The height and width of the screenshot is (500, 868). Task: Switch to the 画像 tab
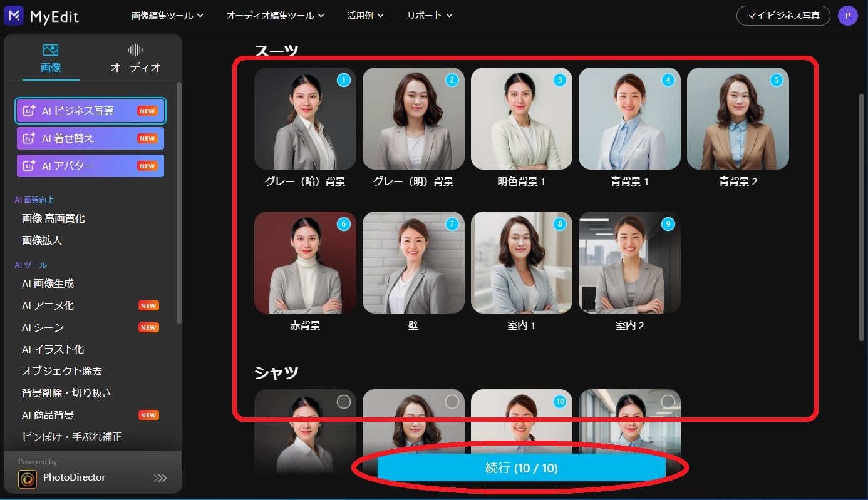coord(51,59)
